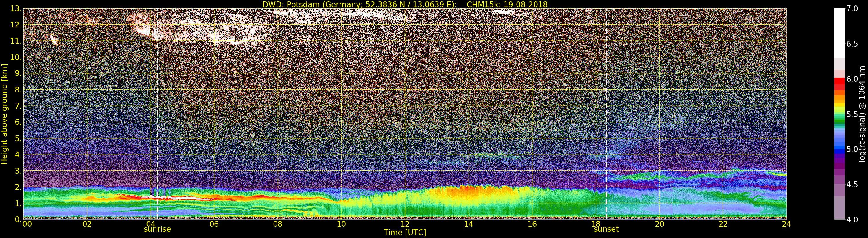Click the time axis tick '24'
The width and height of the screenshot is (868, 238).
786,224
